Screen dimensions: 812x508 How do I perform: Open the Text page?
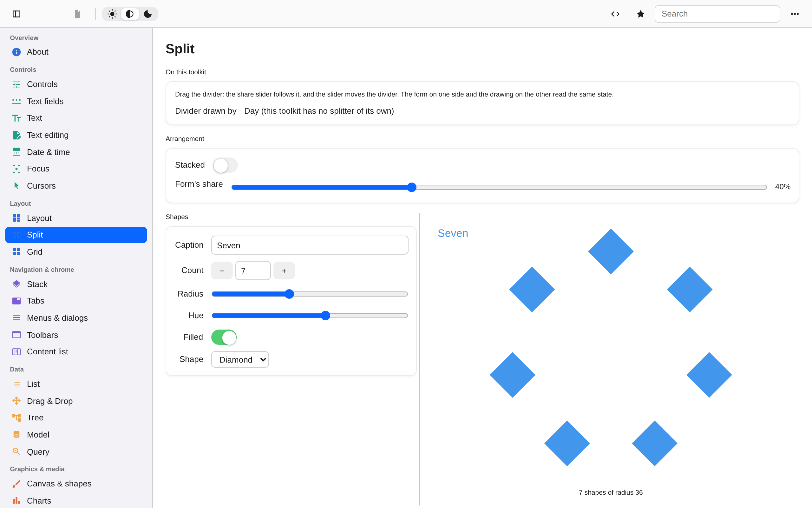(76, 118)
